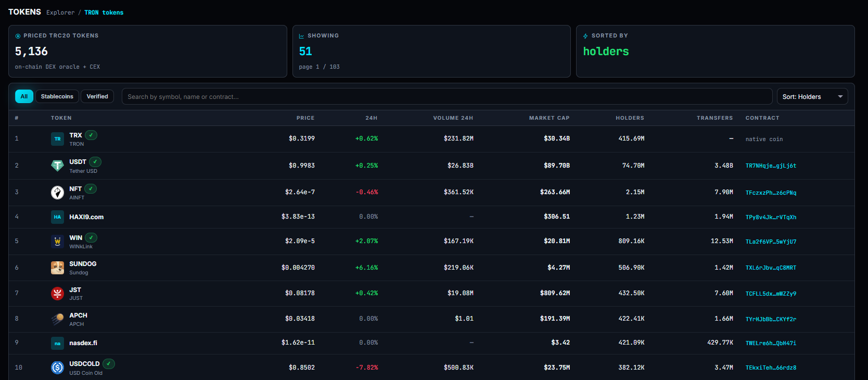Click the verified checkmark badge beside TRX

point(91,135)
